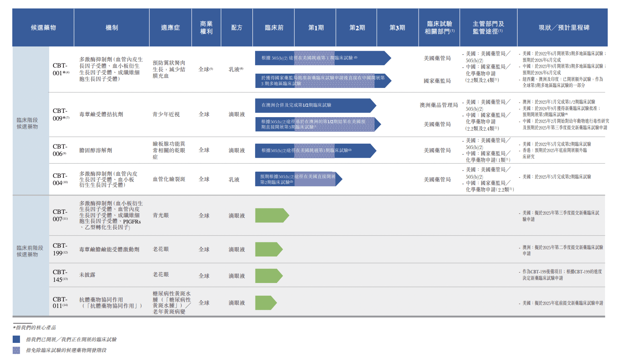Click the 指免除臨床試驗的候選藥物開發階段 legend text
The width and height of the screenshot is (620, 364).
pyautogui.click(x=66, y=350)
